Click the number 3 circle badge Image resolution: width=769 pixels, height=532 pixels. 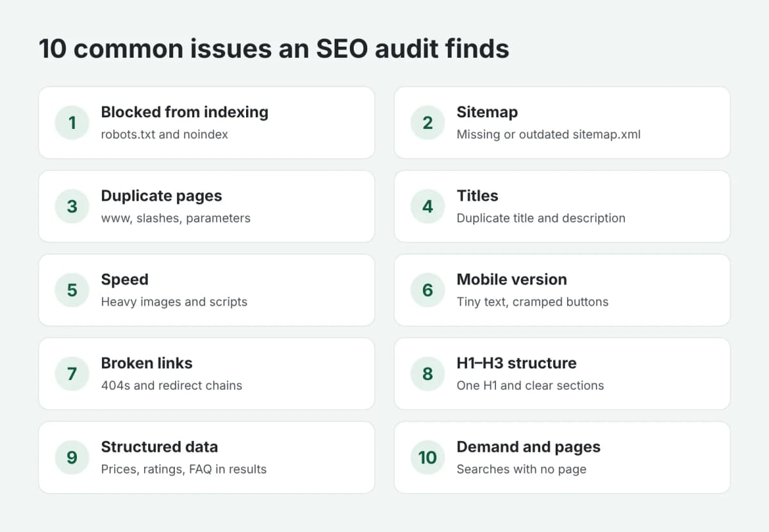[x=72, y=206]
